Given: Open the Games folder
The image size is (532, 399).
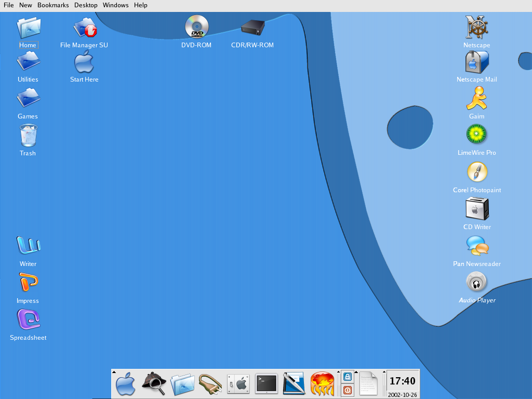Looking at the screenshot, I should tap(29, 98).
